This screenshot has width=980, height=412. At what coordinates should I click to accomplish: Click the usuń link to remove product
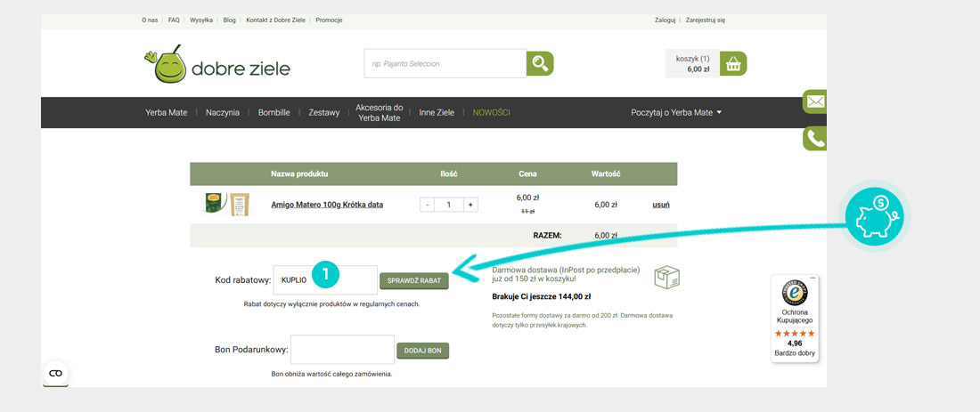[x=660, y=205]
